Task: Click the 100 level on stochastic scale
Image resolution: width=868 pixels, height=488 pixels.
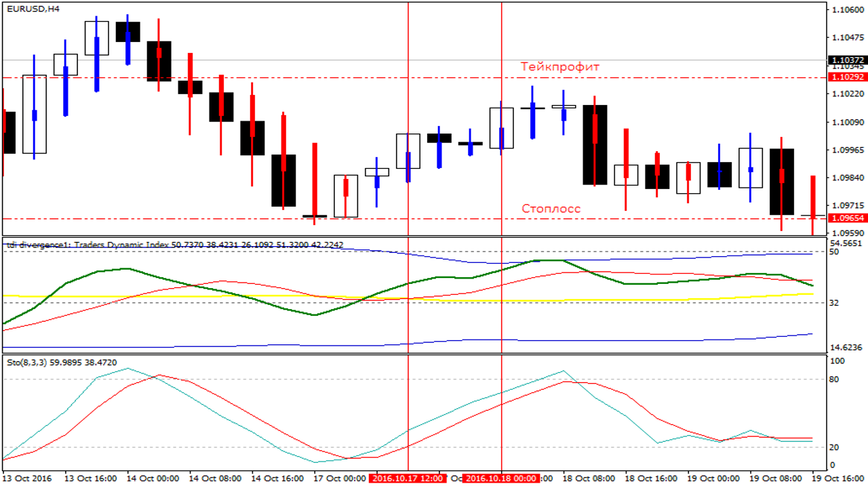Action: (837, 361)
